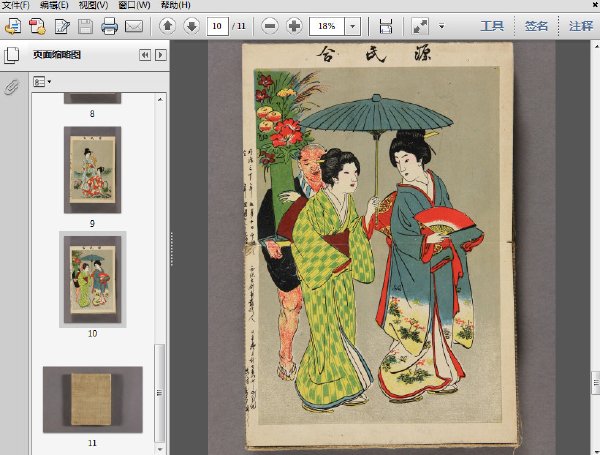600x455 pixels.
Task: Click the Edit document pencil icon
Action: pyautogui.click(x=62, y=26)
